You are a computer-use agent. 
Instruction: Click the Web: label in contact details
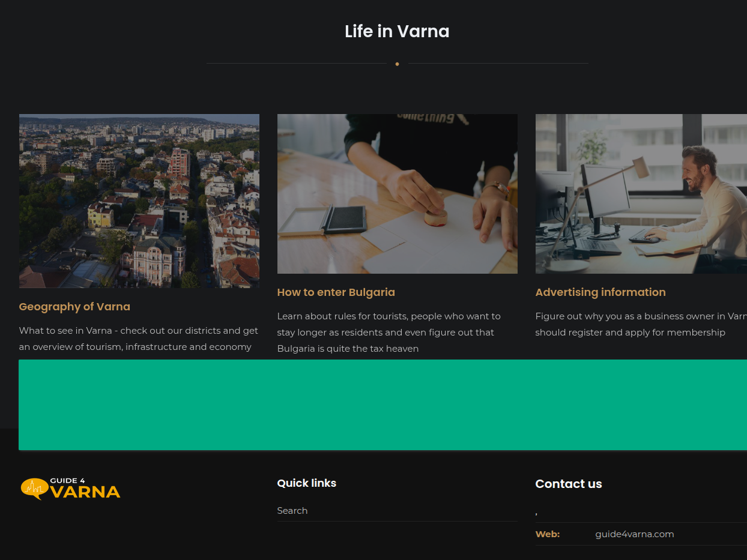coord(548,534)
